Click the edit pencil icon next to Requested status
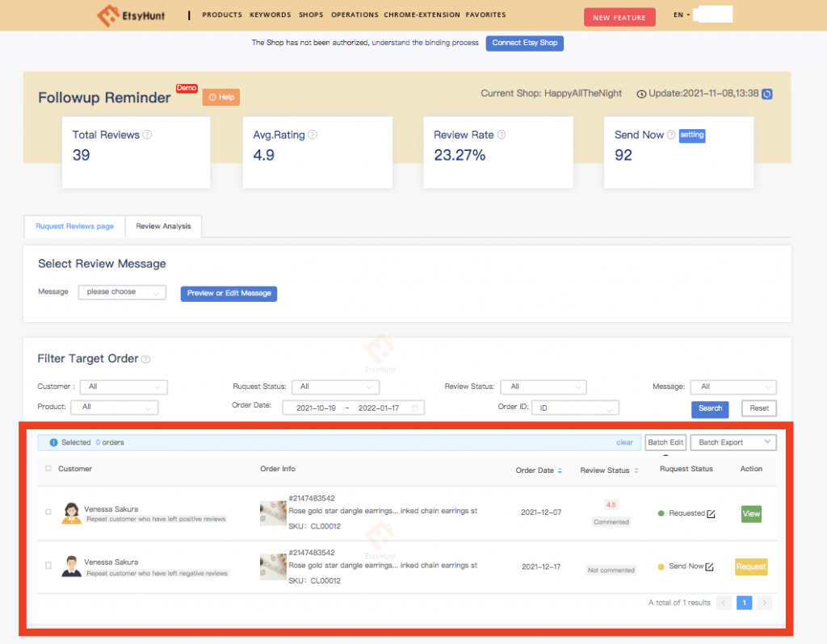This screenshot has height=644, width=827. point(711,513)
